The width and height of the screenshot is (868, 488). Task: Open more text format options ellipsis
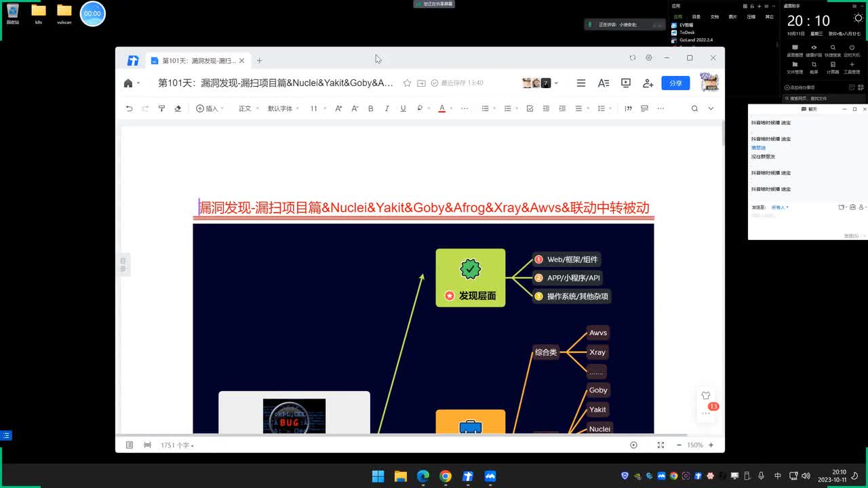pos(465,108)
